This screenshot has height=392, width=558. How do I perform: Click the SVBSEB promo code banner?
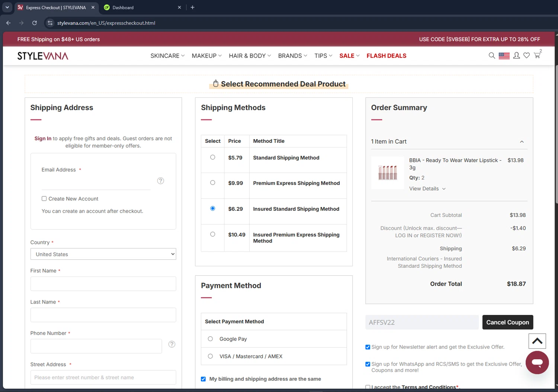tap(480, 39)
